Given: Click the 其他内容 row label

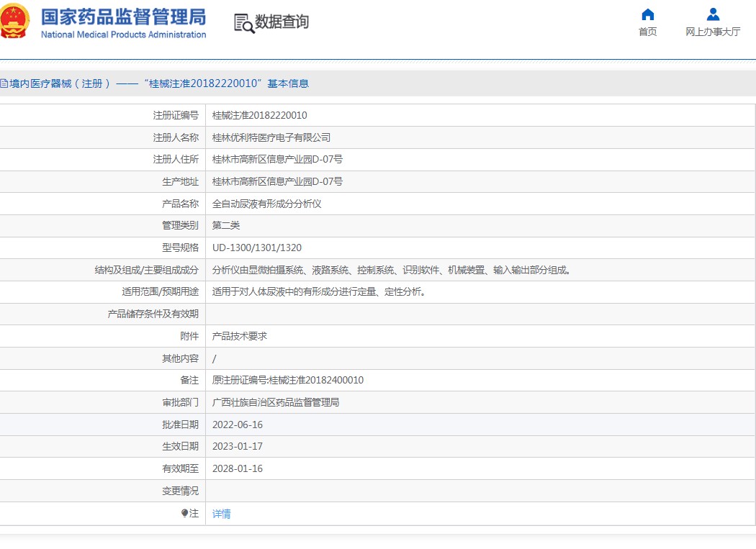Looking at the screenshot, I should 180,358.
